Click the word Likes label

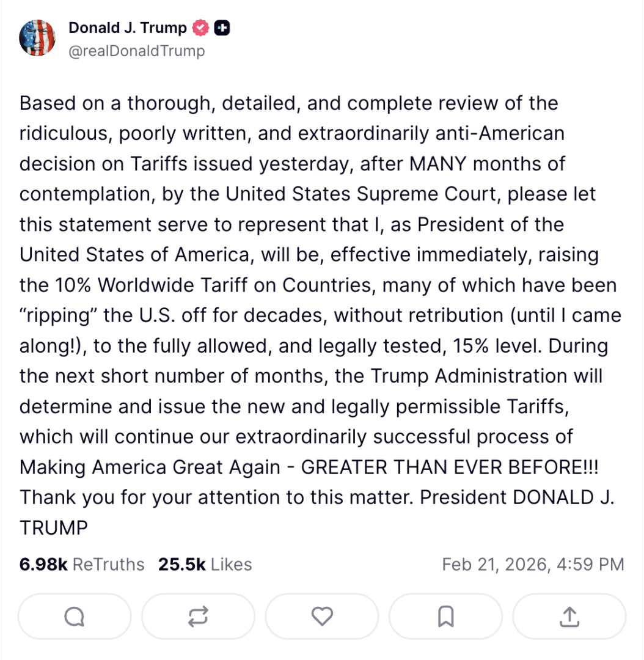[x=231, y=564]
